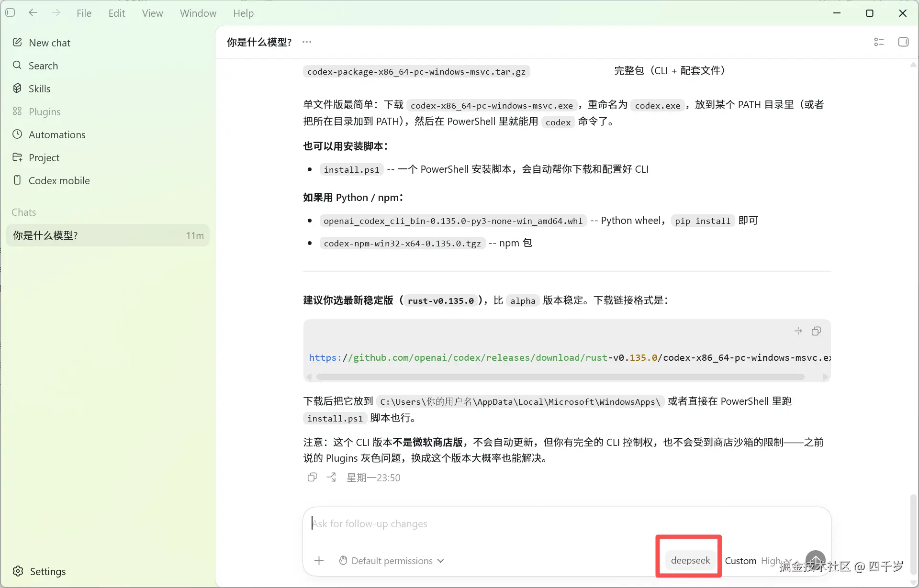
Task: Open the File menu
Action: (x=84, y=13)
